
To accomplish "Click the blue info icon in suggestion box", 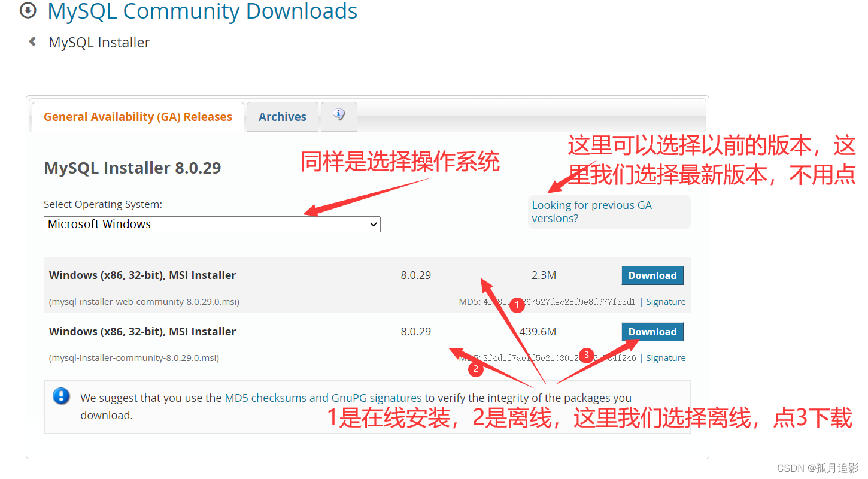I will (x=61, y=396).
